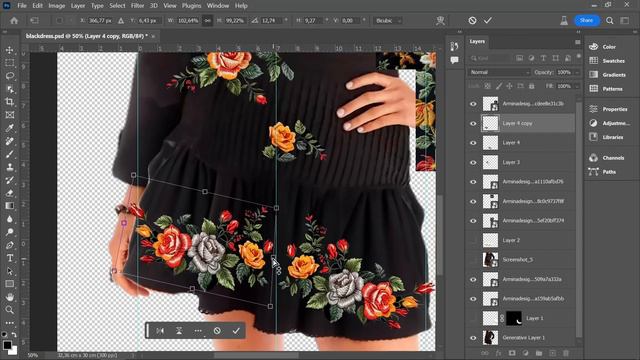Click the Layers panel vertical scrollbar
Screen dimensions: 640x360
(579, 220)
